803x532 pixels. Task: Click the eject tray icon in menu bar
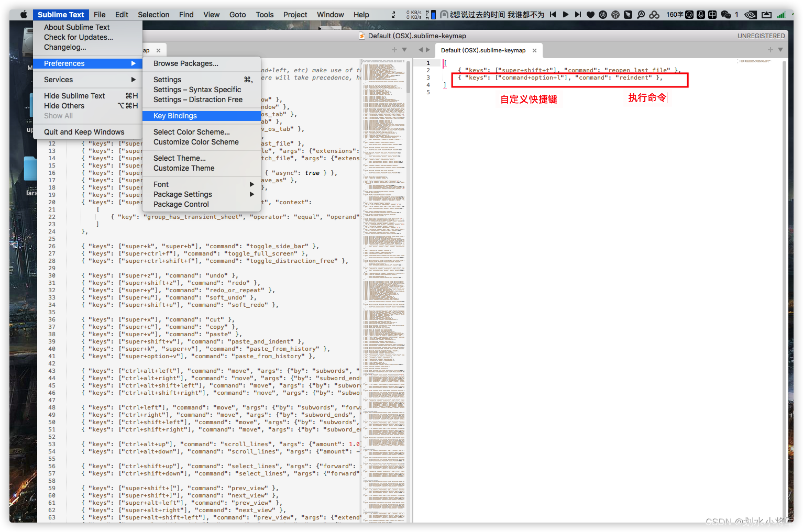coord(766,15)
